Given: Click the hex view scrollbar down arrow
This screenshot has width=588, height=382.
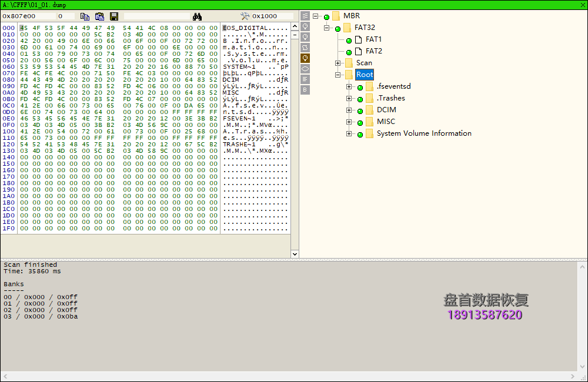Looking at the screenshot, I should coord(295,253).
